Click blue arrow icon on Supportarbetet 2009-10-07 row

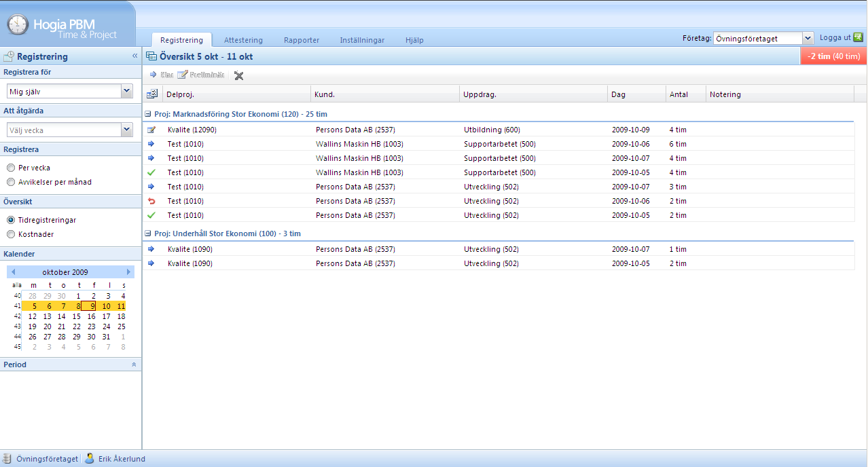[x=151, y=158]
